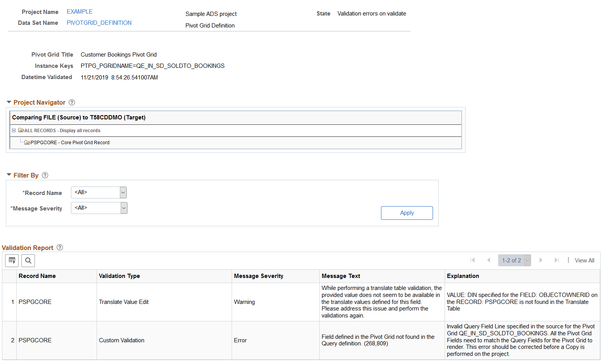The height and width of the screenshot is (364, 606).
Task: Jump to the first page of results
Action: [473, 260]
